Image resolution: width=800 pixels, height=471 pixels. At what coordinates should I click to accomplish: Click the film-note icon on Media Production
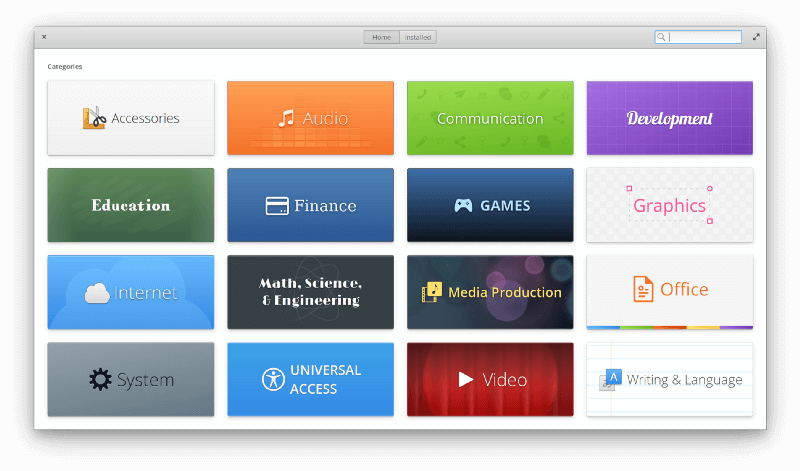432,292
